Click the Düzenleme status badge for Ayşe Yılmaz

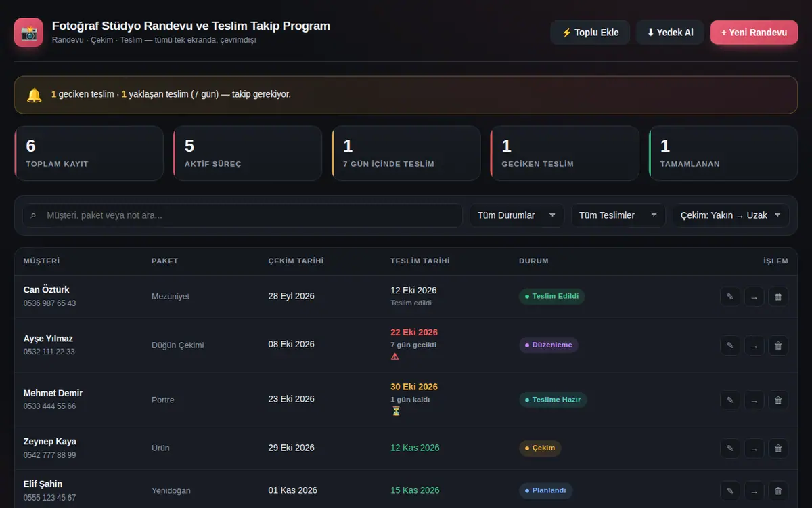click(x=549, y=345)
